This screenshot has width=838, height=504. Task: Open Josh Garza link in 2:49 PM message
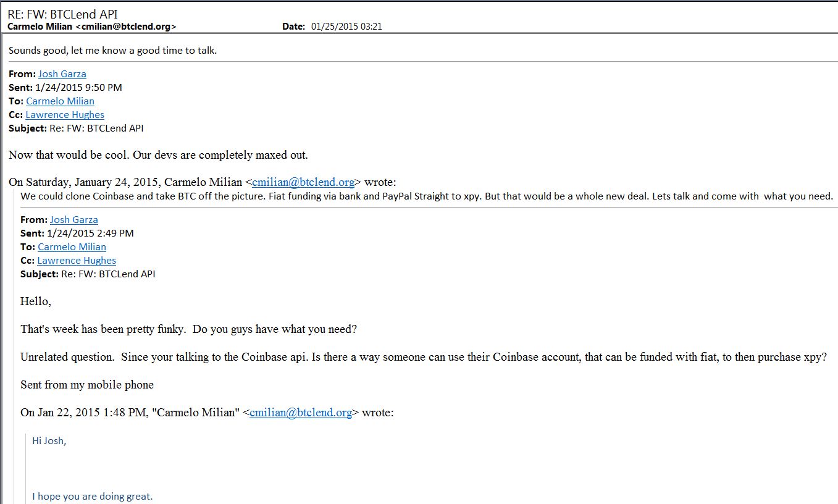[x=74, y=220]
